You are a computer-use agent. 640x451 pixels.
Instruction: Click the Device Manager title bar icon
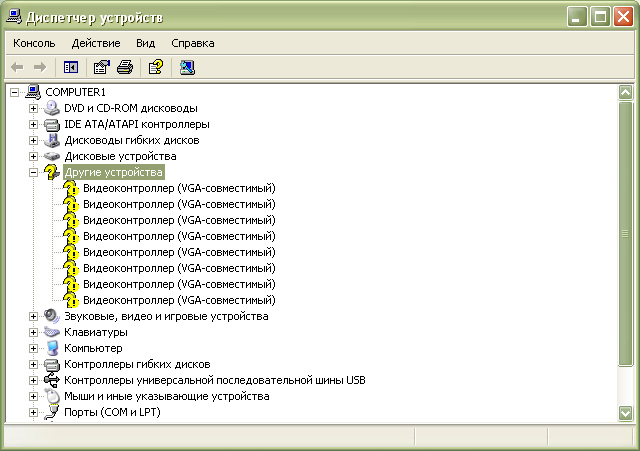(x=14, y=18)
